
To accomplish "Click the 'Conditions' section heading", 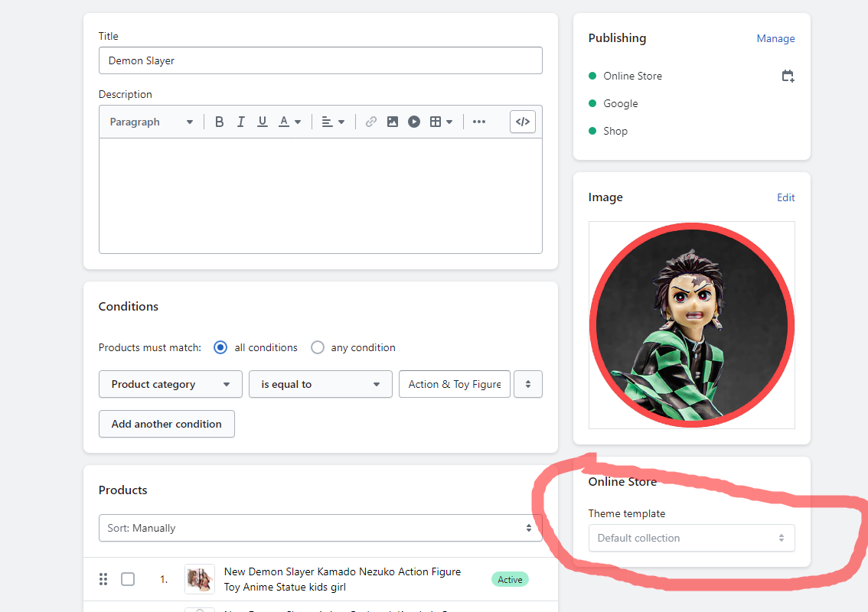I will [x=129, y=307].
